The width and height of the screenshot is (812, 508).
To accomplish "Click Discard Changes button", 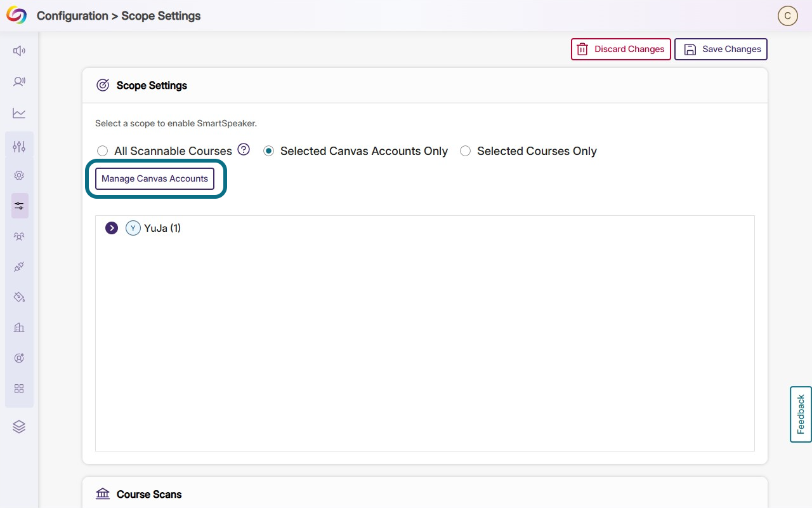I will click(x=621, y=50).
